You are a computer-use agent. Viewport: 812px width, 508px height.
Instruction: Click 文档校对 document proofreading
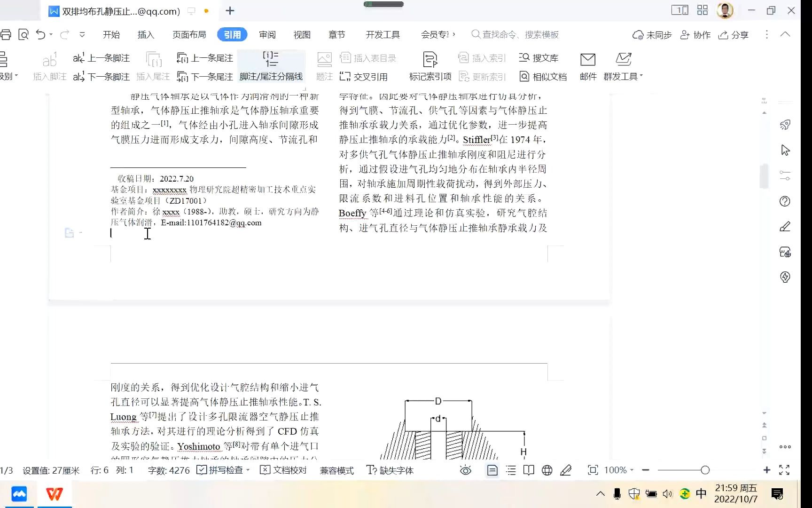click(x=283, y=470)
